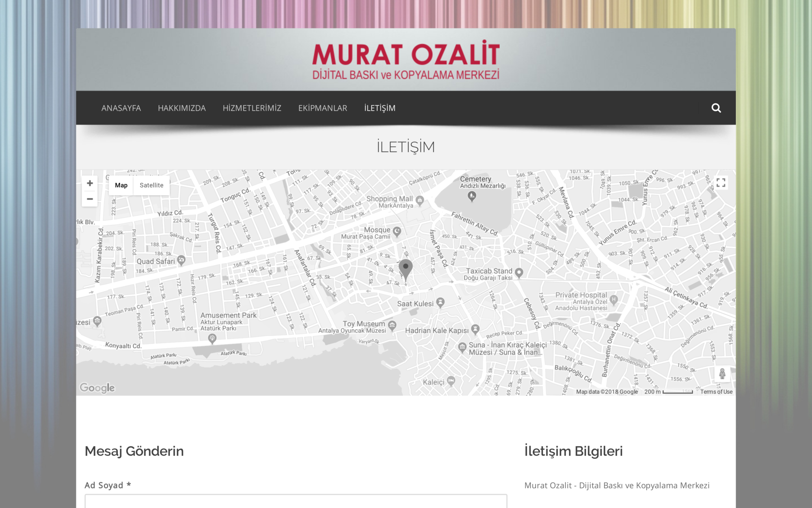Switch map to Satellite view
812x508 pixels.
(x=151, y=185)
